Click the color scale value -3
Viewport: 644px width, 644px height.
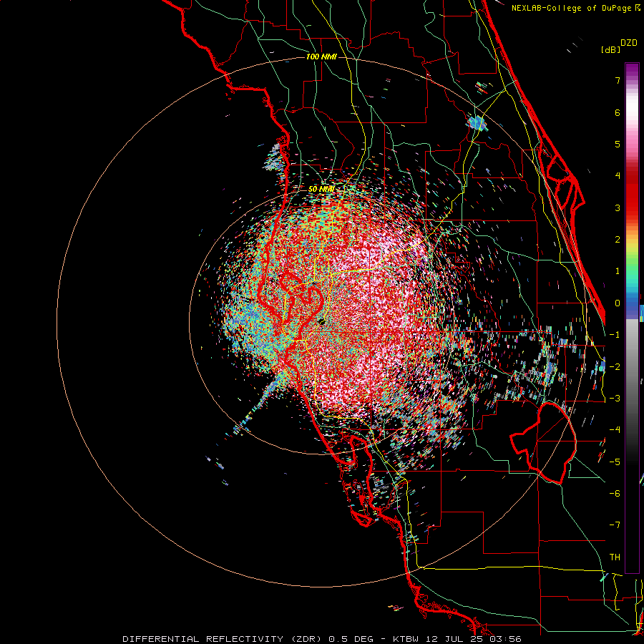point(615,399)
